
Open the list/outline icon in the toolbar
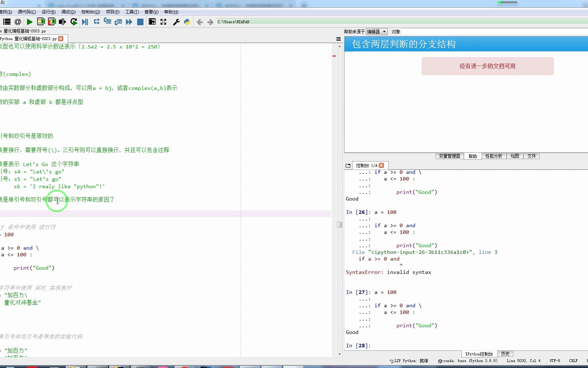[7, 22]
